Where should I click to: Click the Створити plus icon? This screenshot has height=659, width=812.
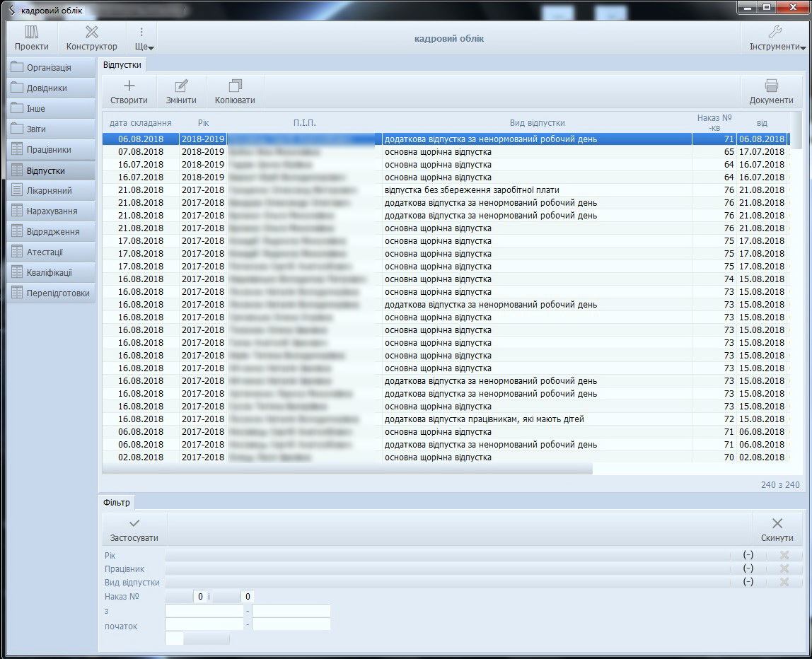pyautogui.click(x=129, y=86)
